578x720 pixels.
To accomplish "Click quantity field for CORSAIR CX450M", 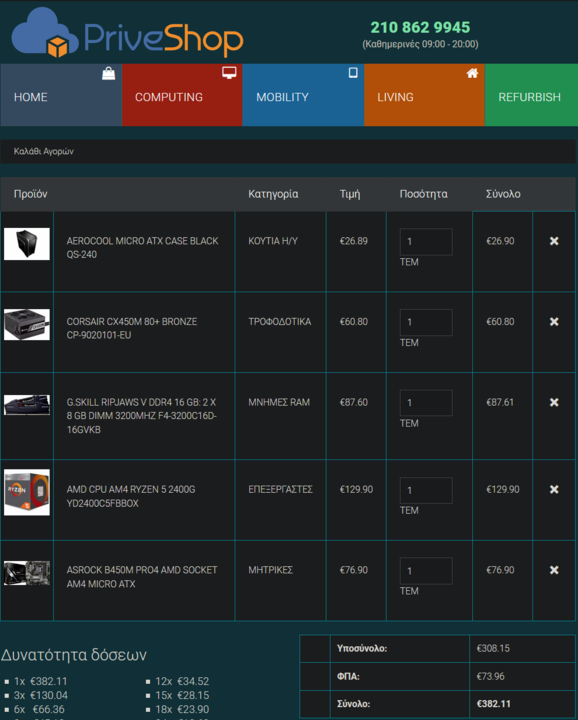I will [426, 322].
